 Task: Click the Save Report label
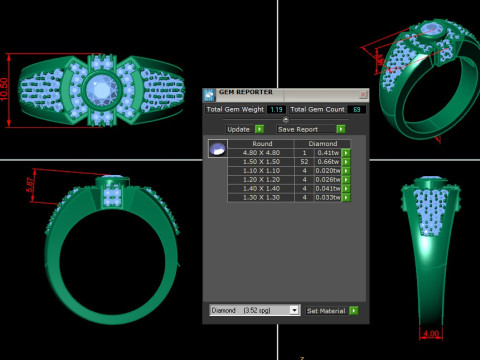coord(306,129)
